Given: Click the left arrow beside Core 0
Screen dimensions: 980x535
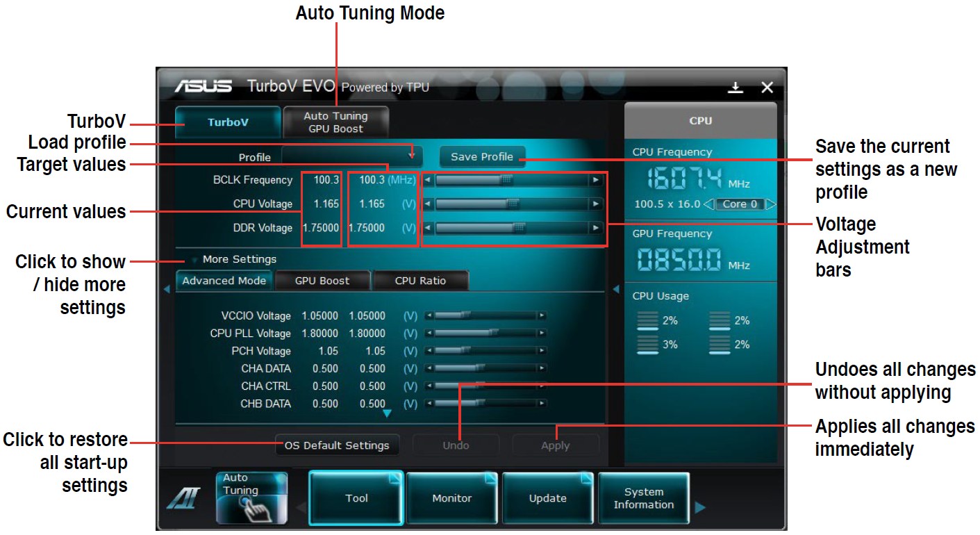Looking at the screenshot, I should [x=708, y=204].
